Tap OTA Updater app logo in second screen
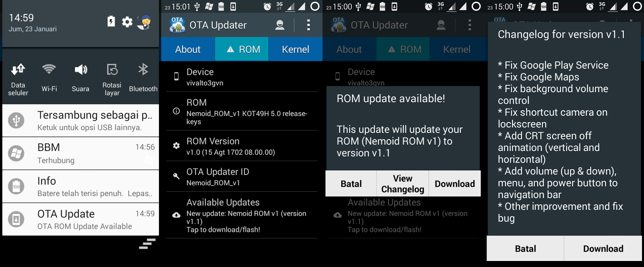Image resolution: width=644 pixels, height=267 pixels. point(177,25)
